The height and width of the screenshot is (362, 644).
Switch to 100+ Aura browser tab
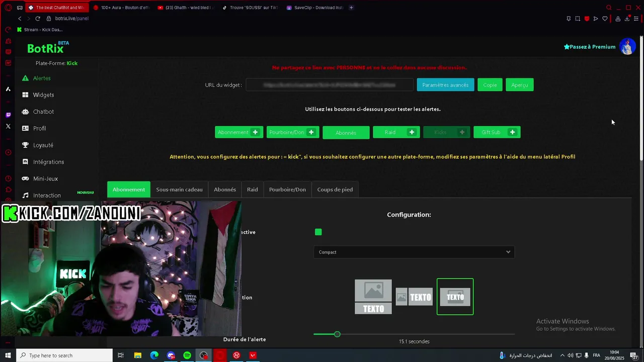(121, 8)
